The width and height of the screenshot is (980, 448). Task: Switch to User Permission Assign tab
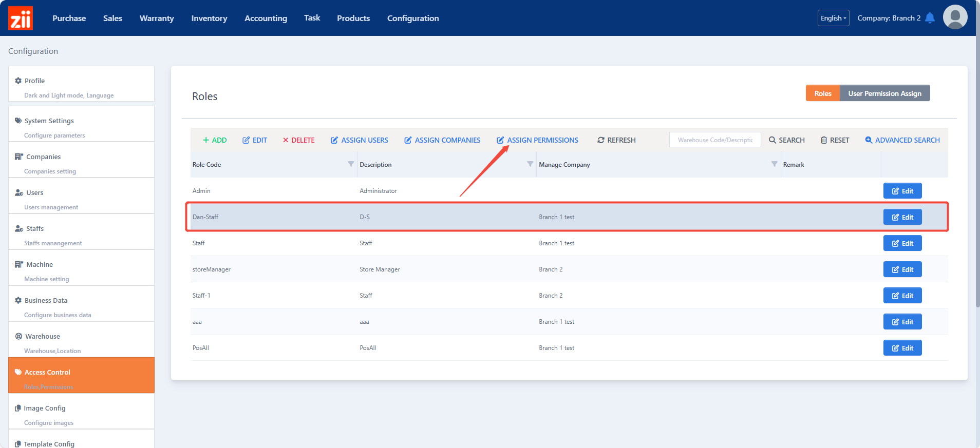884,93
